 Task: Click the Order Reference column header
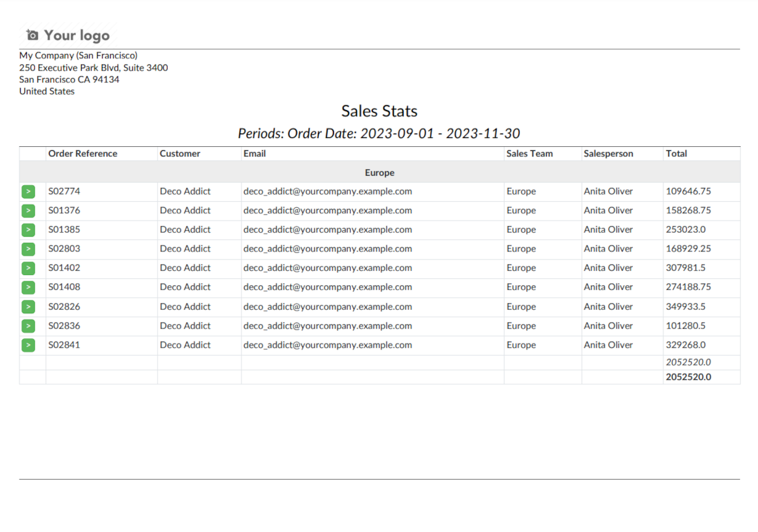coord(83,154)
